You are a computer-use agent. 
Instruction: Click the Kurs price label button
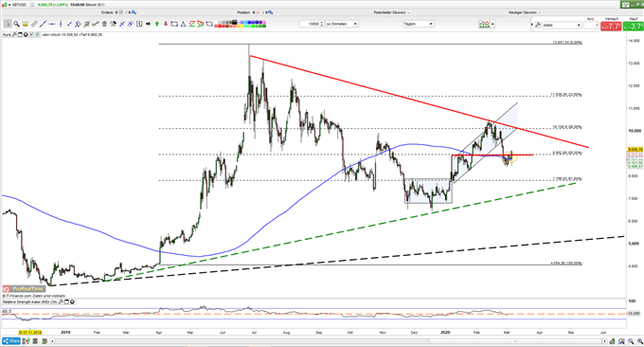point(7,35)
